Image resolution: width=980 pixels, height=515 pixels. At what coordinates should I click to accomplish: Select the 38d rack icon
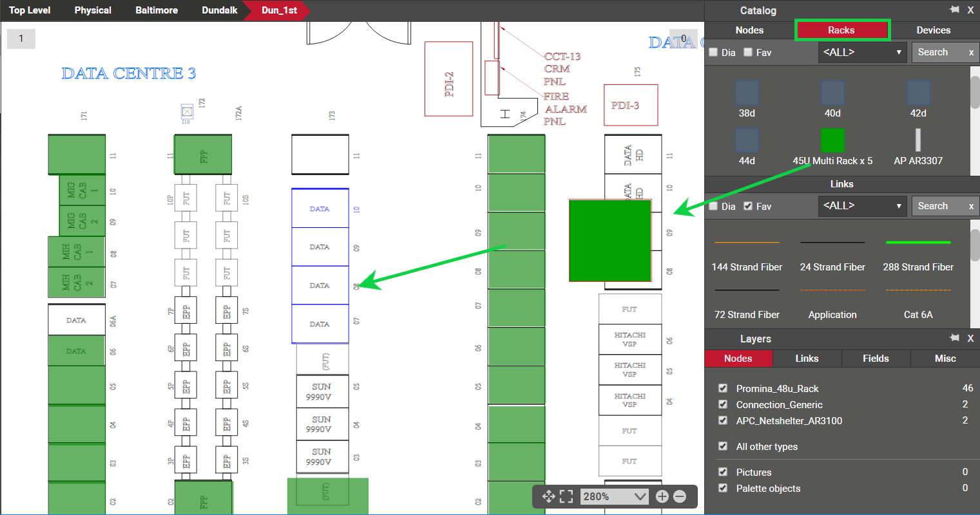pos(747,93)
